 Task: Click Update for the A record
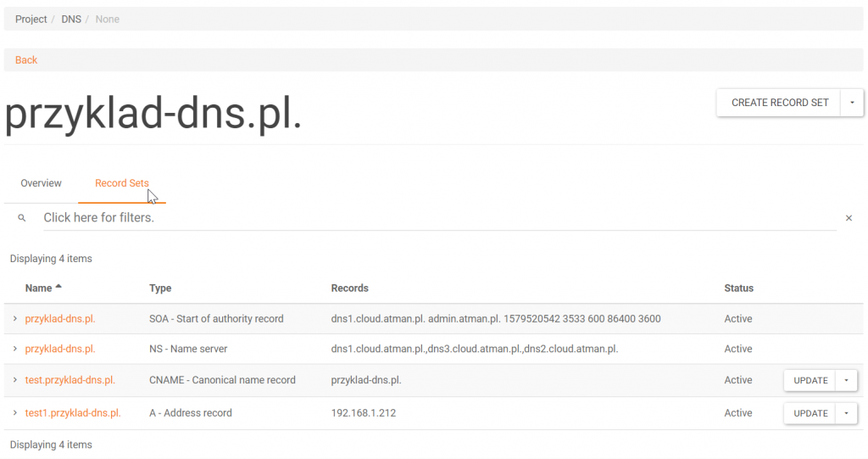[810, 413]
